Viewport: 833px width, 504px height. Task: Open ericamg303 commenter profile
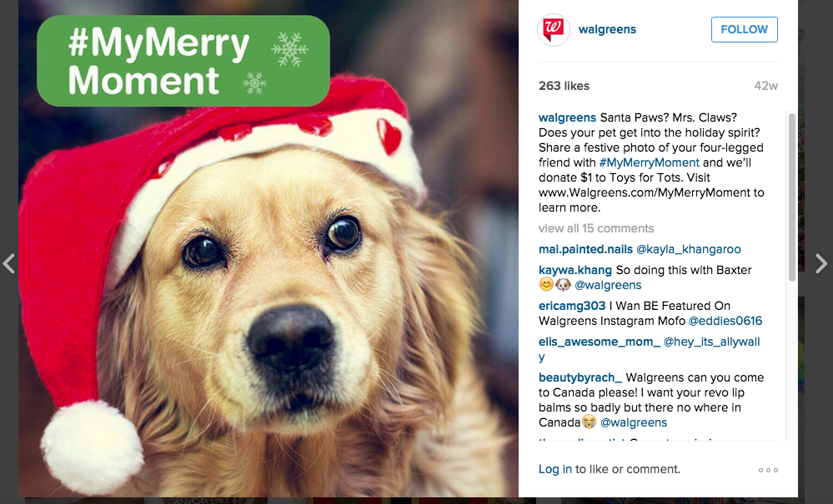572,306
